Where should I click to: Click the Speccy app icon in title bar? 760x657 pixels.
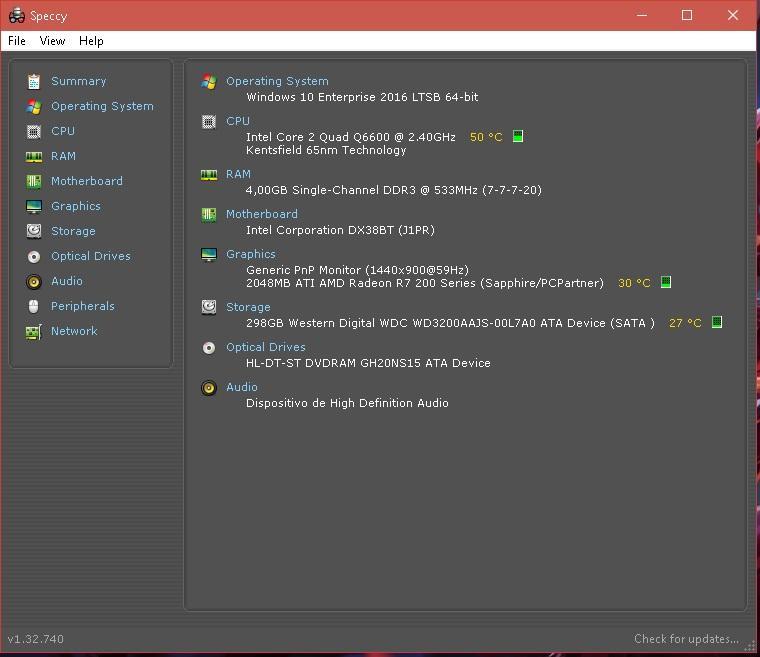tap(16, 16)
